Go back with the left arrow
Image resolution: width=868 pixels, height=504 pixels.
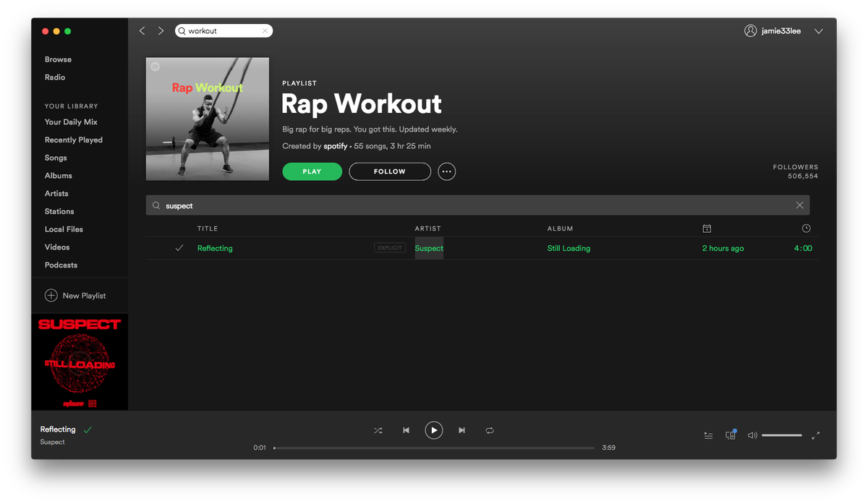pos(142,31)
